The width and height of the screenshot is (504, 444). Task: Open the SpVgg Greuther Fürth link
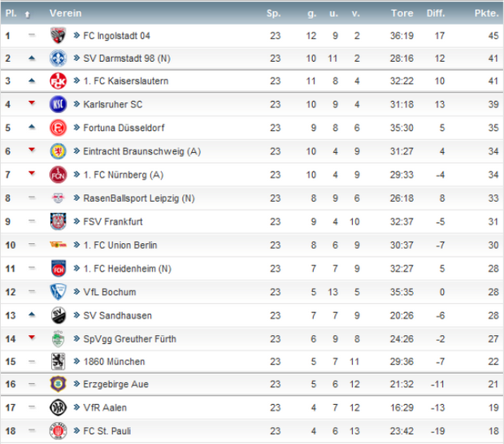[130, 338]
